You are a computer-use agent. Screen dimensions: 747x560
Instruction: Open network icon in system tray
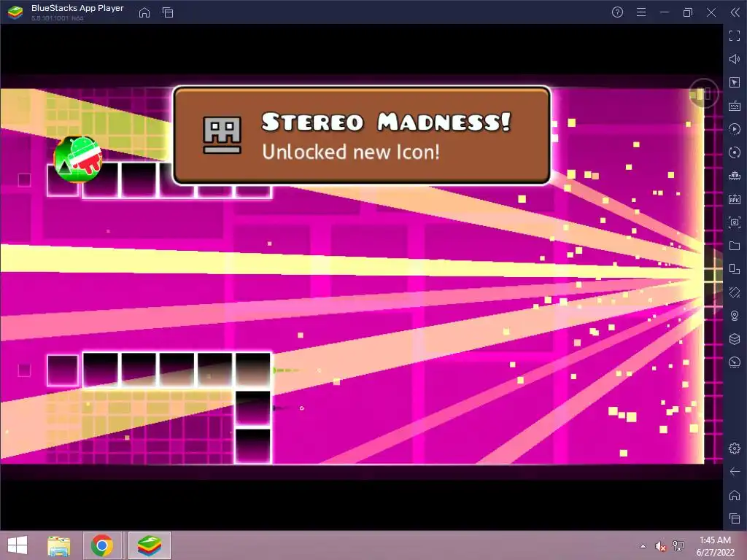(678, 546)
